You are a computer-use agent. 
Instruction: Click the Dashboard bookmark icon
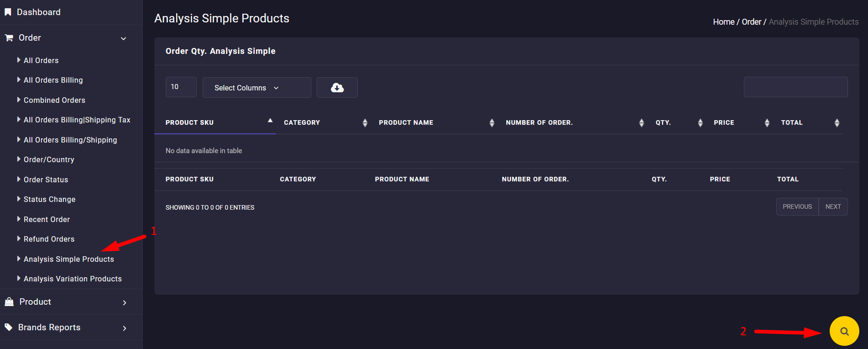point(8,12)
